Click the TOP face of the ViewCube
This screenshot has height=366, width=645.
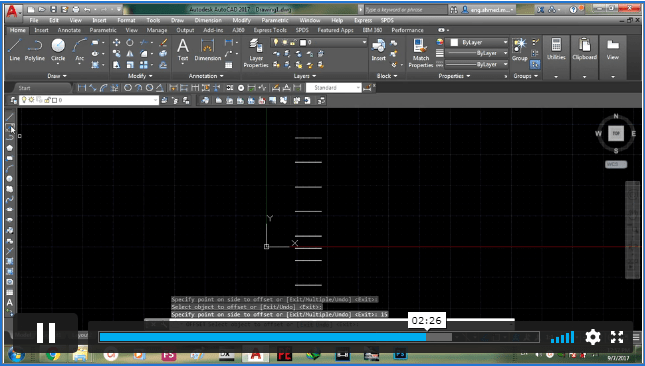[x=616, y=133]
